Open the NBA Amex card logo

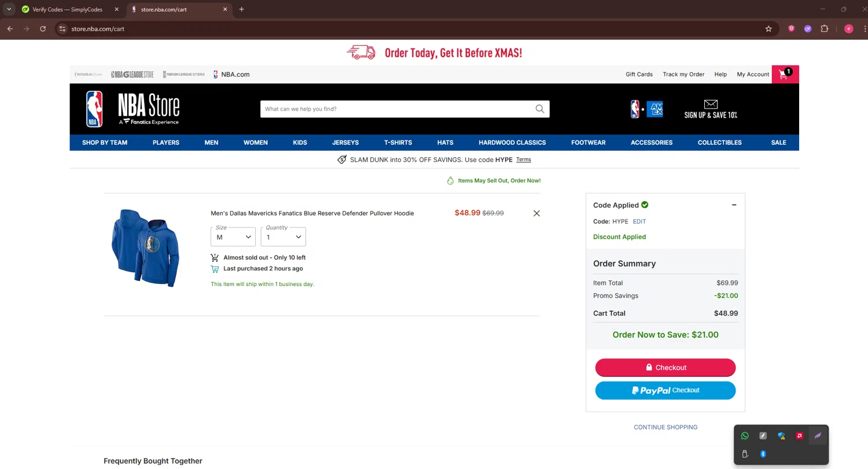[646, 109]
